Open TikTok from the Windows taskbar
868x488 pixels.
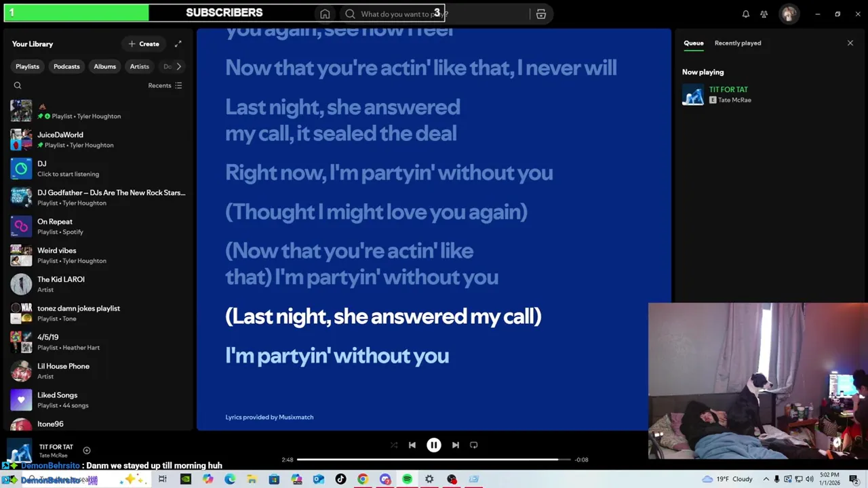(x=340, y=479)
